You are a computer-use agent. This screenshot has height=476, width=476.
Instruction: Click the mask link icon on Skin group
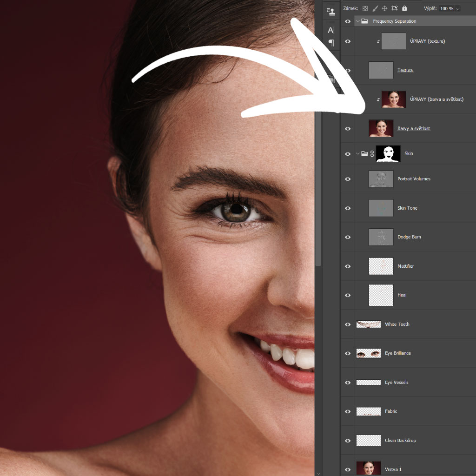(x=372, y=154)
